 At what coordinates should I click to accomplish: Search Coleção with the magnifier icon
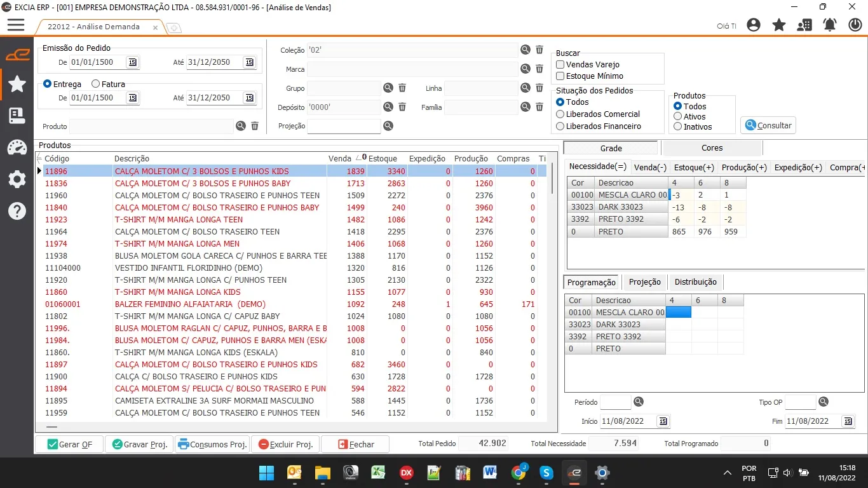tap(526, 50)
